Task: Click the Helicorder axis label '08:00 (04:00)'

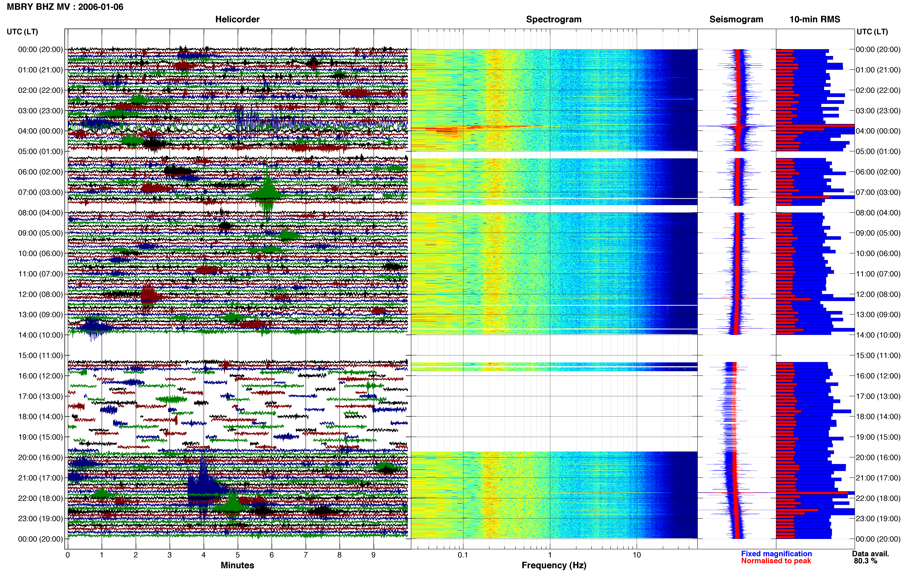Action: pos(41,212)
